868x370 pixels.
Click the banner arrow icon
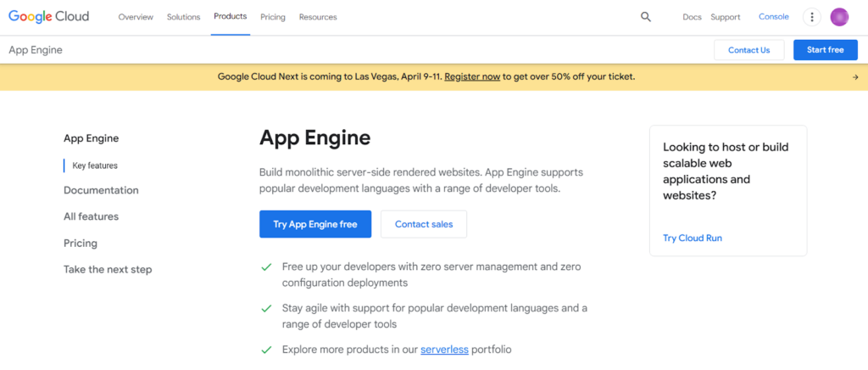(x=855, y=77)
